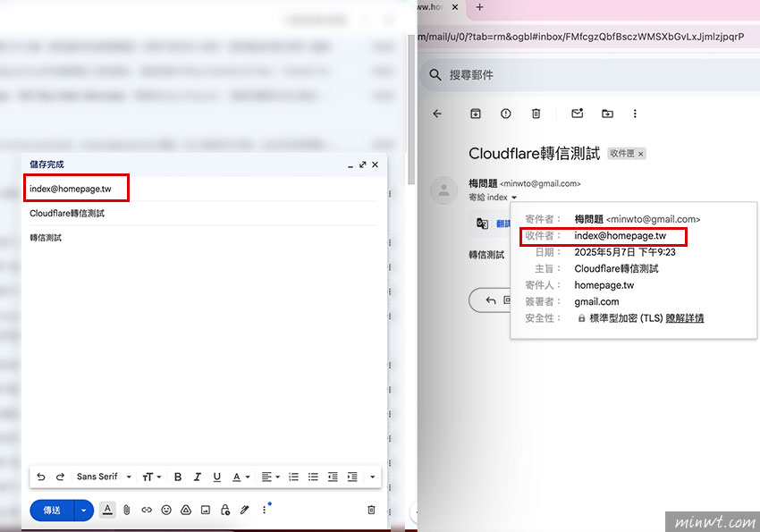Move email to folder
This screenshot has height=532, width=760.
[607, 114]
